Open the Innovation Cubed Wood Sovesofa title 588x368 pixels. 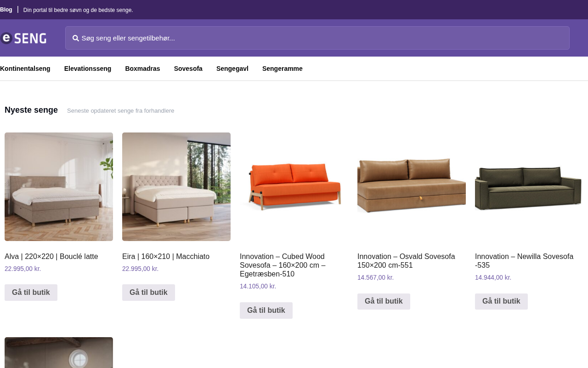[283, 265]
